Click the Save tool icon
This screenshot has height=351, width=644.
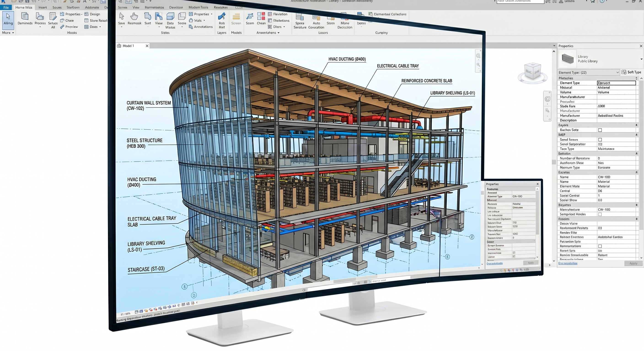coord(121,17)
